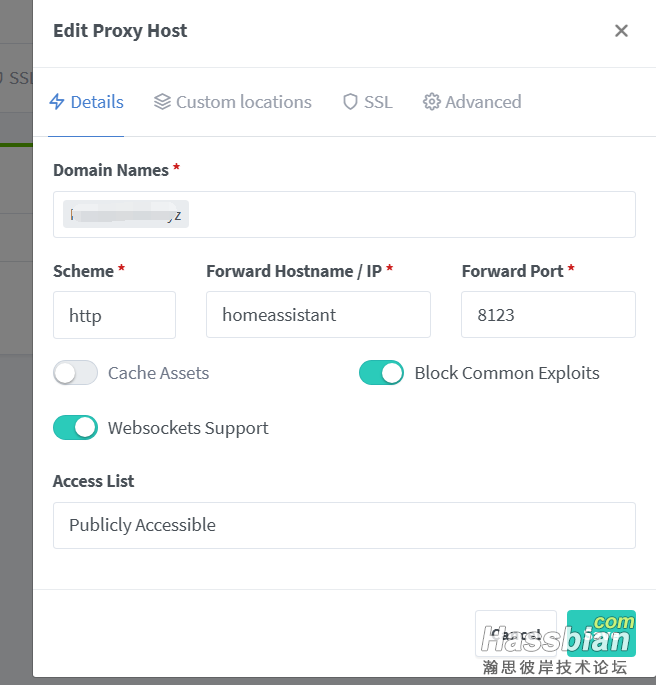Click the gear Advanced icon
656x685 pixels.
pos(432,102)
